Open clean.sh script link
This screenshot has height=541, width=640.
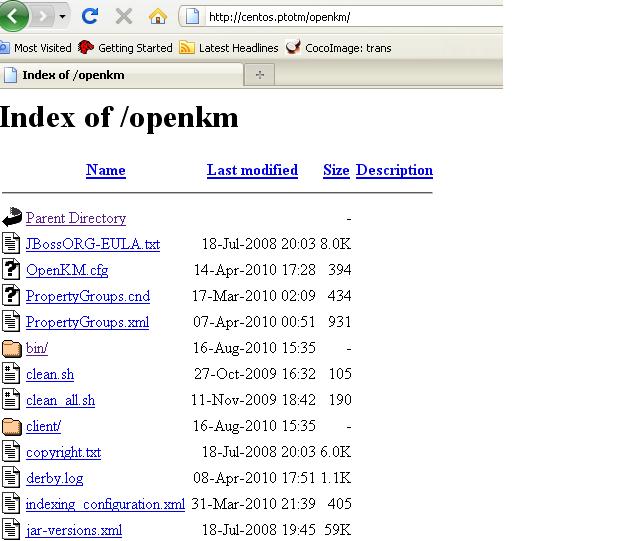50,374
